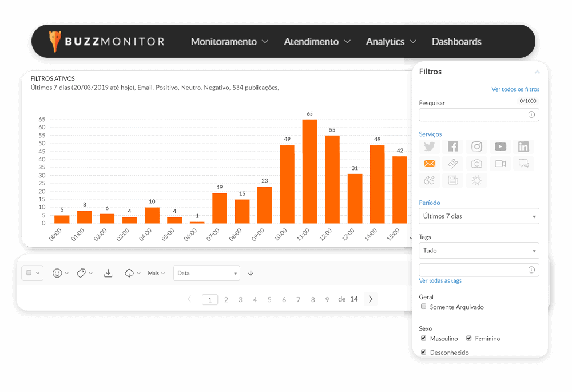Expand the Data sort dropdown
Image resolution: width=572 pixels, height=392 pixels.
pyautogui.click(x=206, y=274)
